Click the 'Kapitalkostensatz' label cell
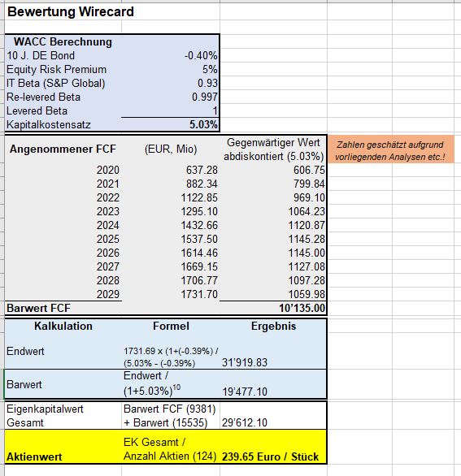The width and height of the screenshot is (461, 476). [x=49, y=125]
